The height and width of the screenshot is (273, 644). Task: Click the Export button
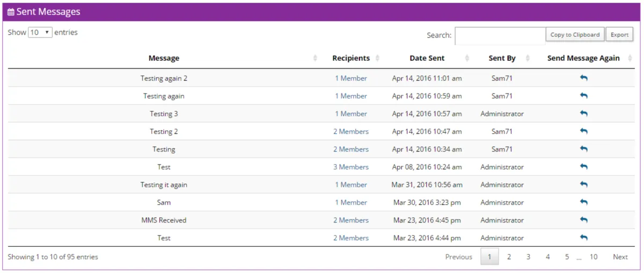[x=619, y=34]
